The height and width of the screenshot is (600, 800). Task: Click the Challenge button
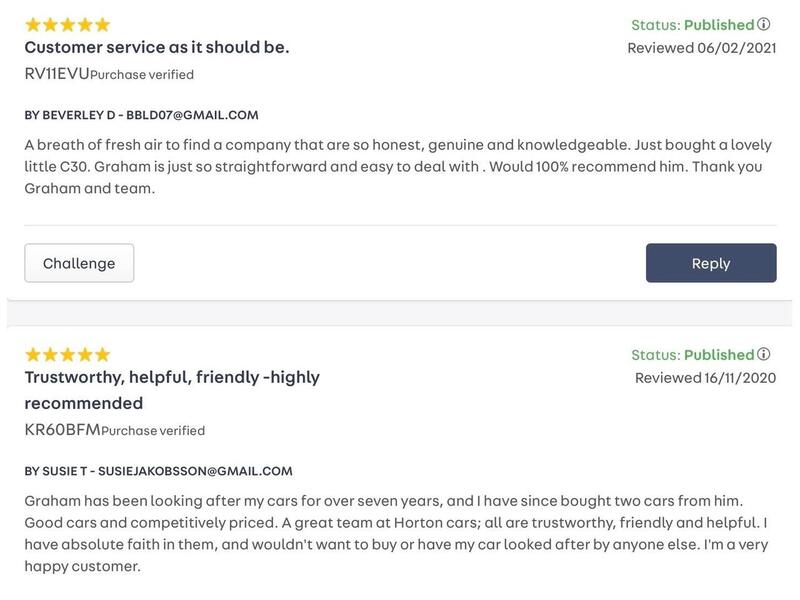click(x=79, y=263)
